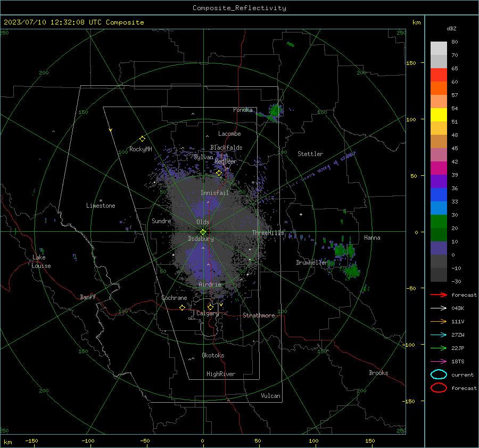Click the Vulcan city label
479x448 pixels.
pyautogui.click(x=270, y=396)
